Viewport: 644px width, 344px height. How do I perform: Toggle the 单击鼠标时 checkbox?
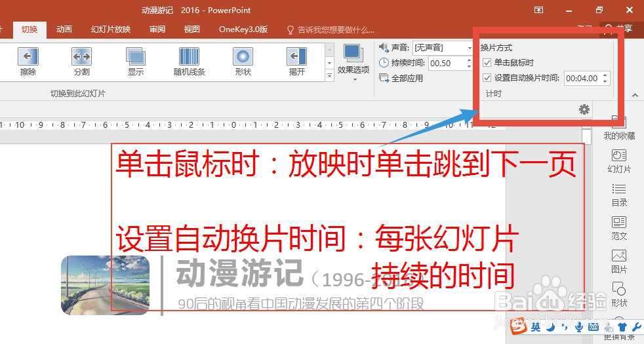(x=487, y=63)
